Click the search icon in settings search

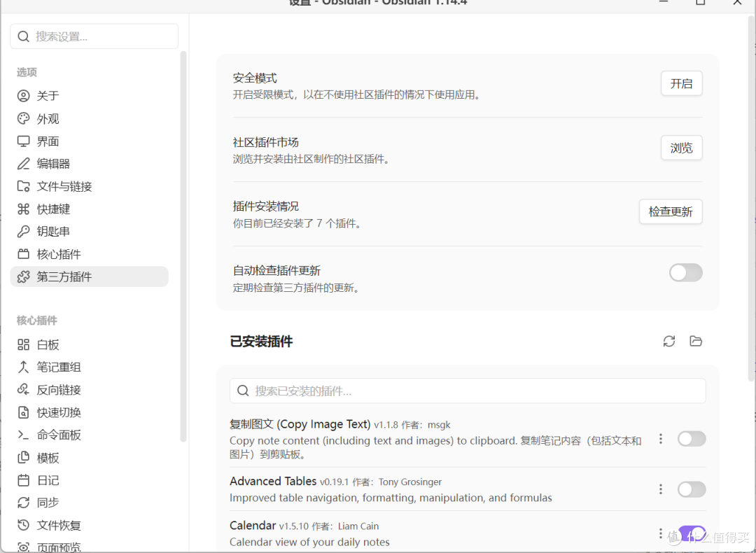tap(23, 36)
